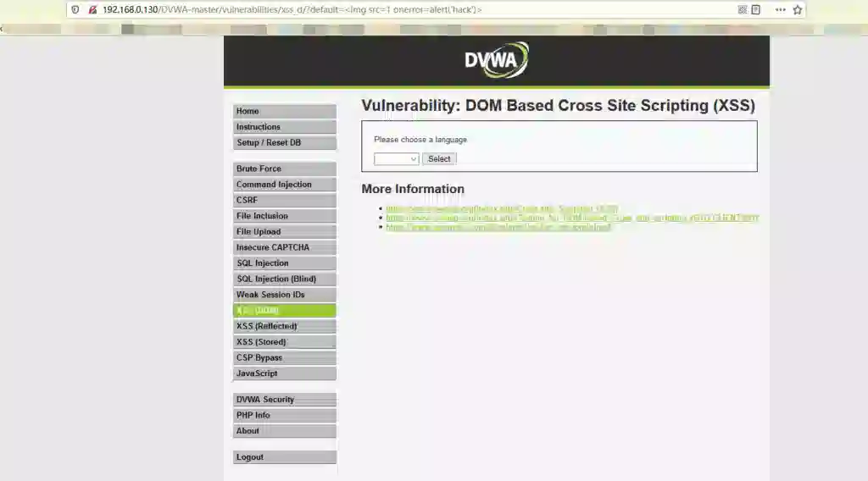
Task: Open DVWA Security settings
Action: pyautogui.click(x=285, y=399)
